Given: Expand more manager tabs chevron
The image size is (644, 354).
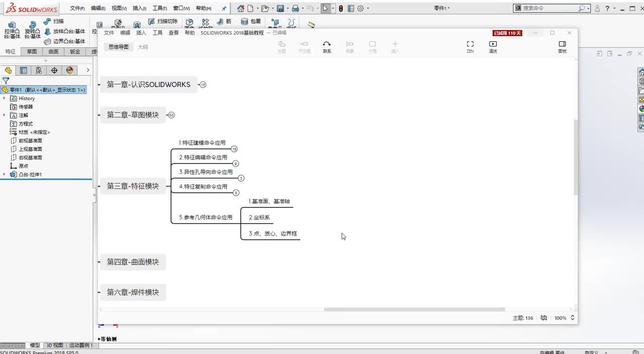Looking at the screenshot, I should point(88,70).
